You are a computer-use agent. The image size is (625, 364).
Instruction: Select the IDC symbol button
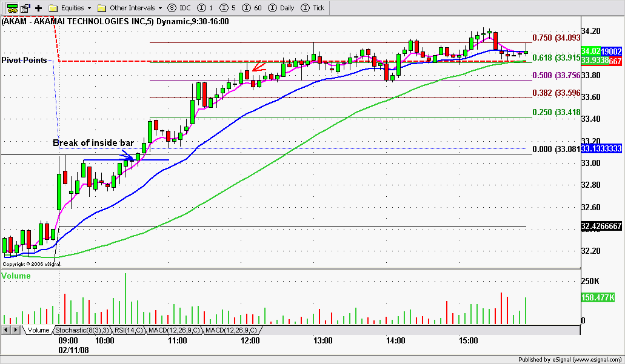[179, 8]
